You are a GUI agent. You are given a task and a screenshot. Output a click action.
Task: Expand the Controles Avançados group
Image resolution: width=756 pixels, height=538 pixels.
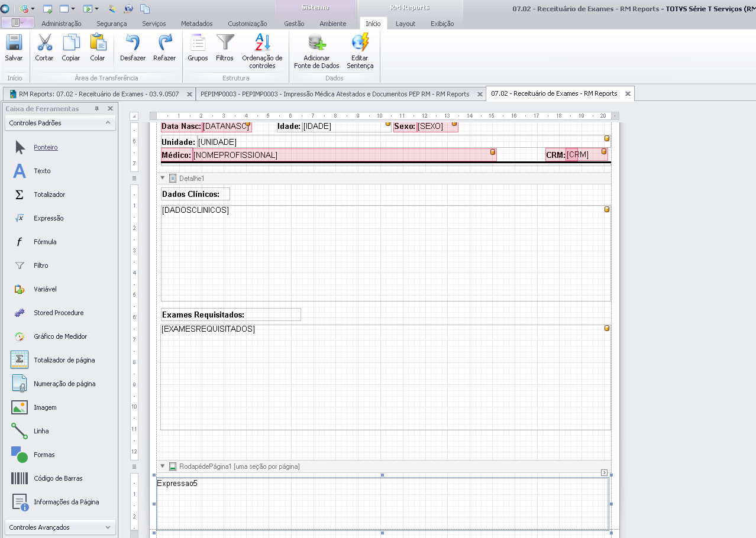pyautogui.click(x=108, y=527)
